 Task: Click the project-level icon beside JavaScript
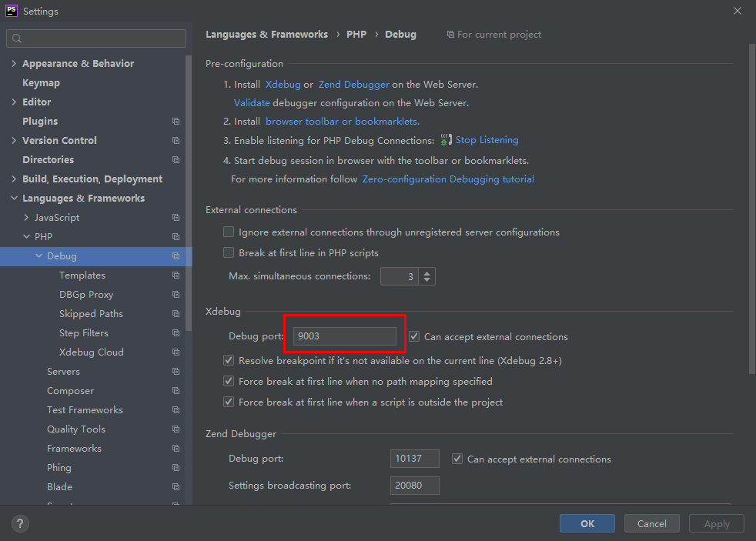coord(176,218)
